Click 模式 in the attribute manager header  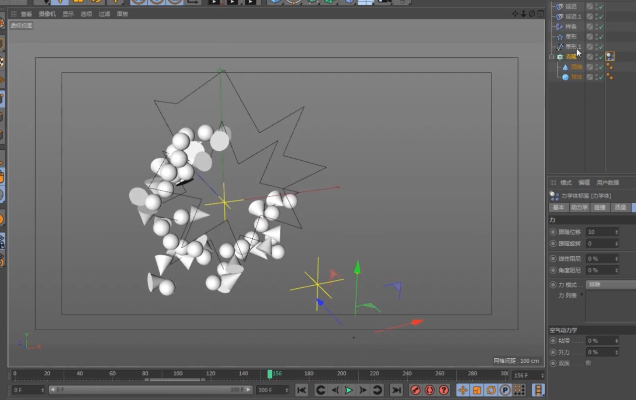point(566,183)
